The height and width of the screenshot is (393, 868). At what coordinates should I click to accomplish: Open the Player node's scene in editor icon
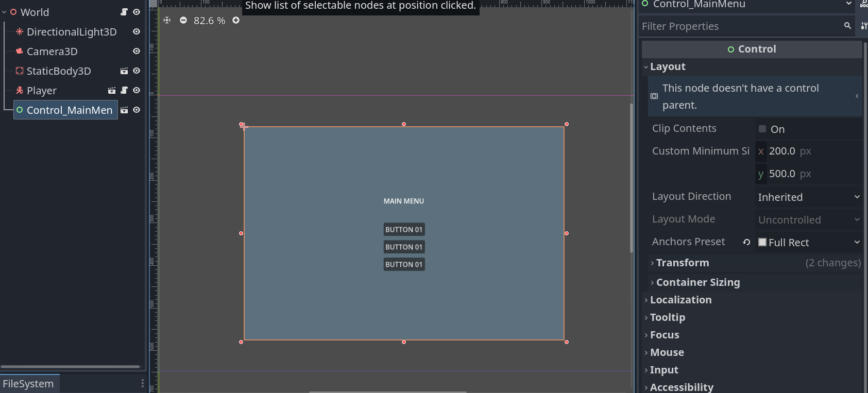click(112, 90)
